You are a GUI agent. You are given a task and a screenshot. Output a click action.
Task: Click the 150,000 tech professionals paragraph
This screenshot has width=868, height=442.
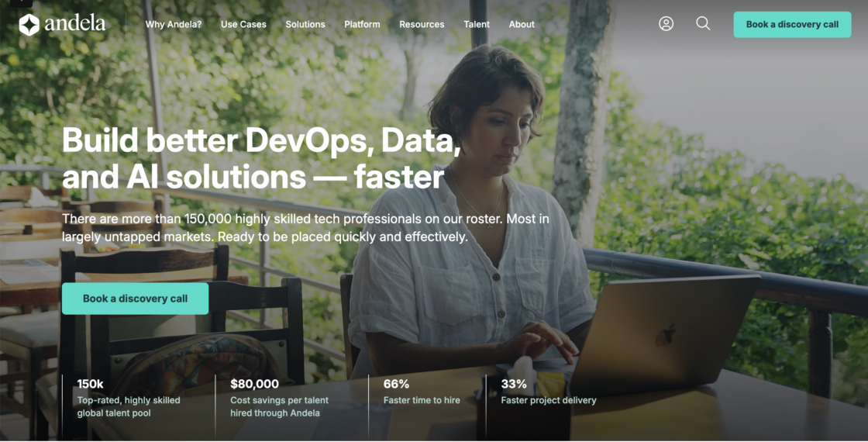[305, 228]
